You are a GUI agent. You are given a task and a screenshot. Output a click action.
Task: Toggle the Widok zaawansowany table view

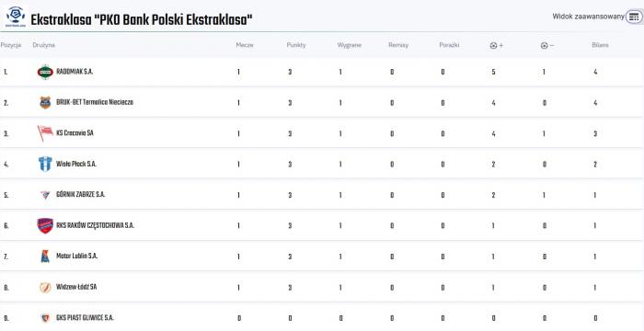[634, 17]
